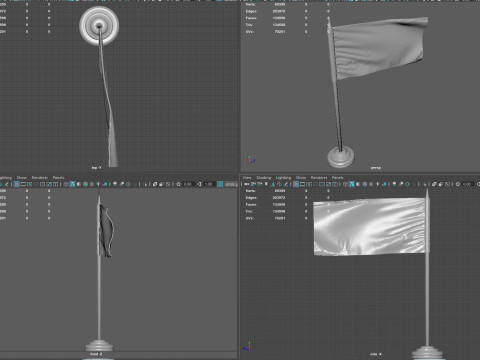Toggle Safe Action in front view toolbar

point(49,184)
